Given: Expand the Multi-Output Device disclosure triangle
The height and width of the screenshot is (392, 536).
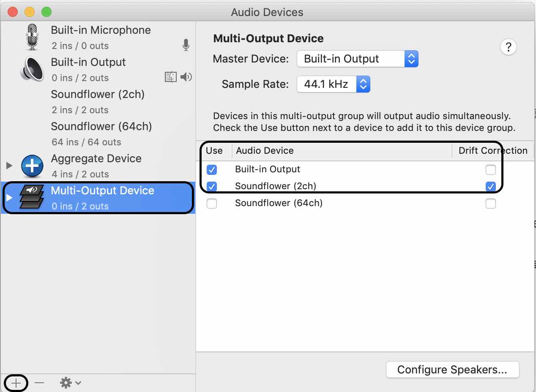Looking at the screenshot, I should 9,197.
